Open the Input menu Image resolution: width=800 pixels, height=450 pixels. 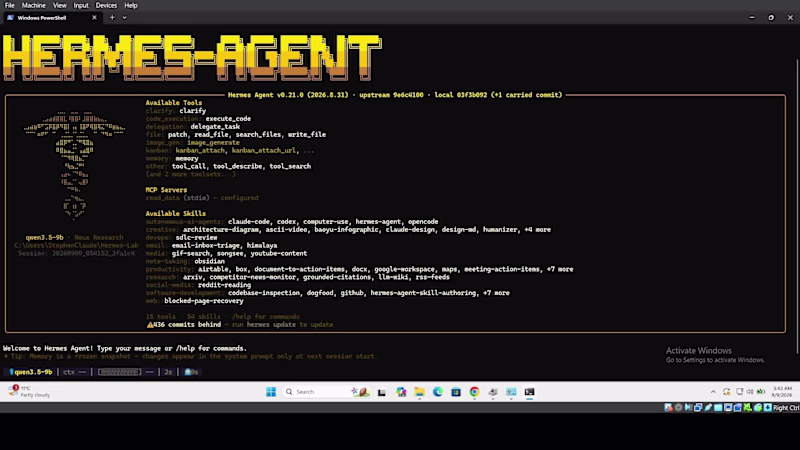81,5
